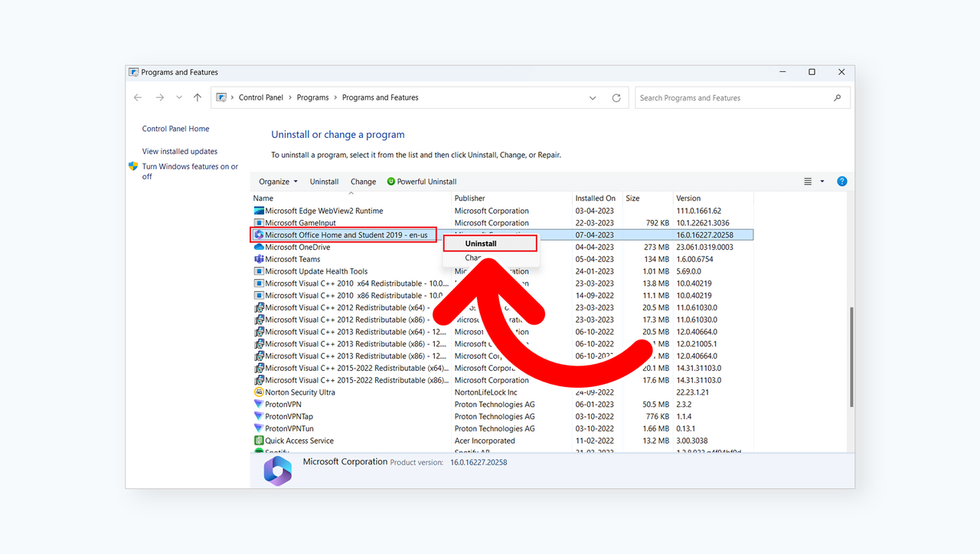Click the Norton Security Ultra icon
This screenshot has height=554, width=980.
(260, 392)
